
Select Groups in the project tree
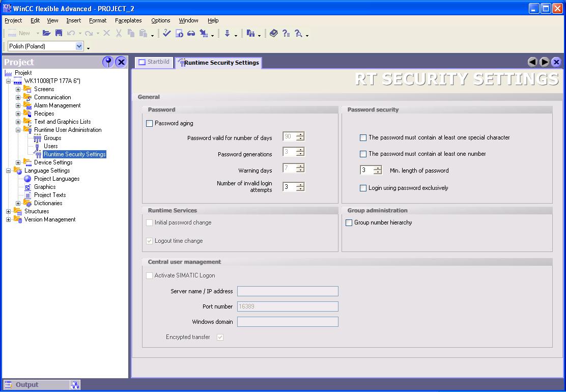[x=52, y=138]
